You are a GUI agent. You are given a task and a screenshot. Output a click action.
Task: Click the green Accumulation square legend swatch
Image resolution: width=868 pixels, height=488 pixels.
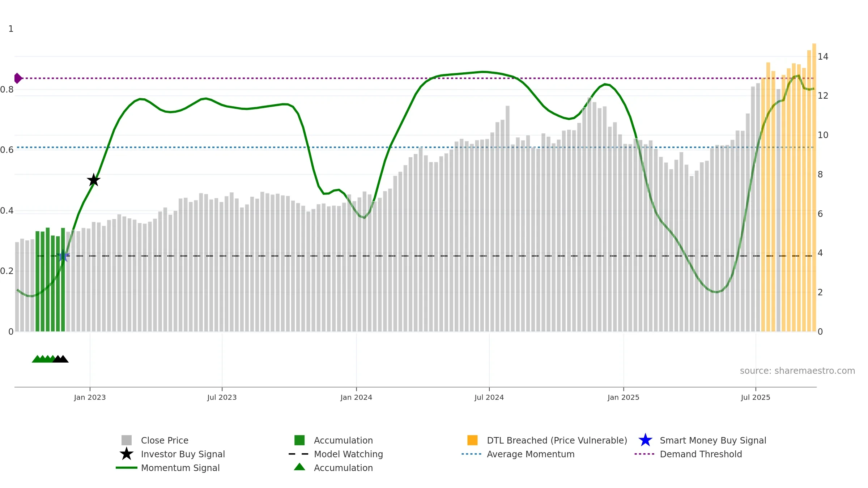click(x=299, y=440)
